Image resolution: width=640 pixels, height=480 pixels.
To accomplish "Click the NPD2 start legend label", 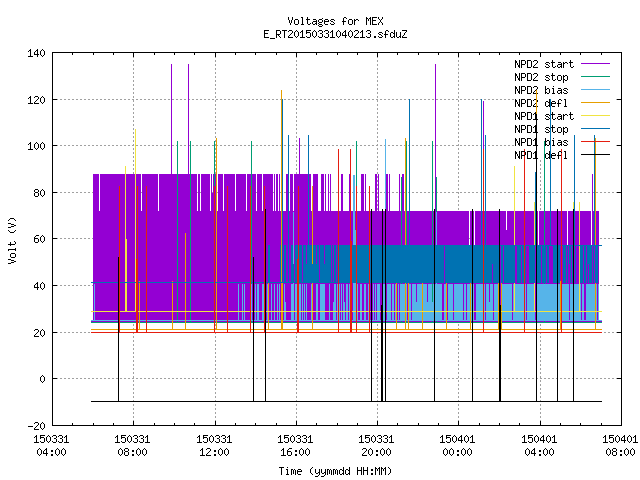I will (544, 64).
